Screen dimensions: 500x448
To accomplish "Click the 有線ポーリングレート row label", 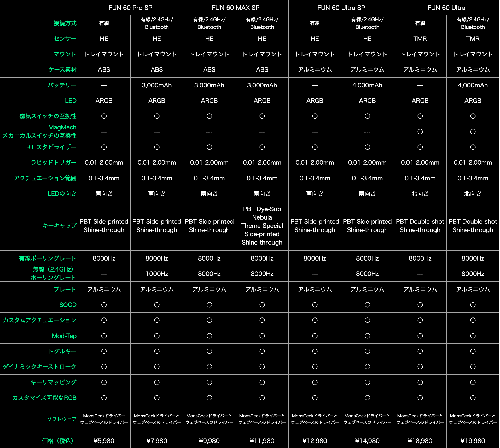I will [48, 258].
